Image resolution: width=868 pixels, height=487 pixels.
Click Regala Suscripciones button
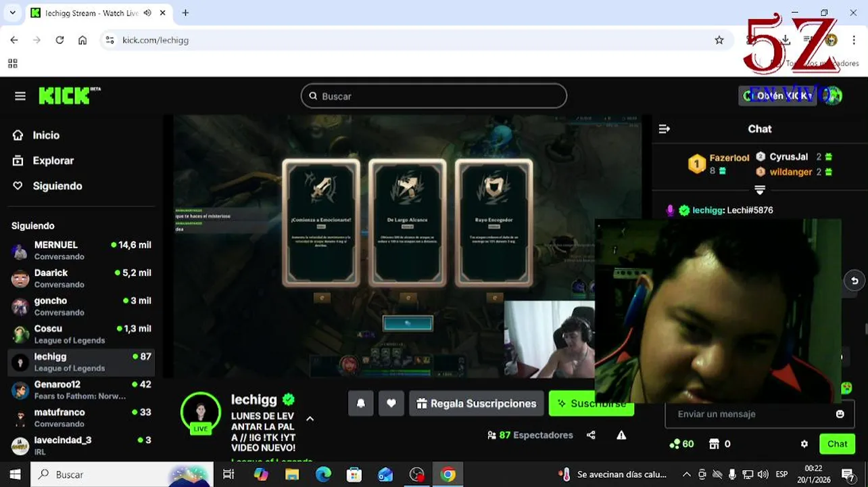[477, 403]
